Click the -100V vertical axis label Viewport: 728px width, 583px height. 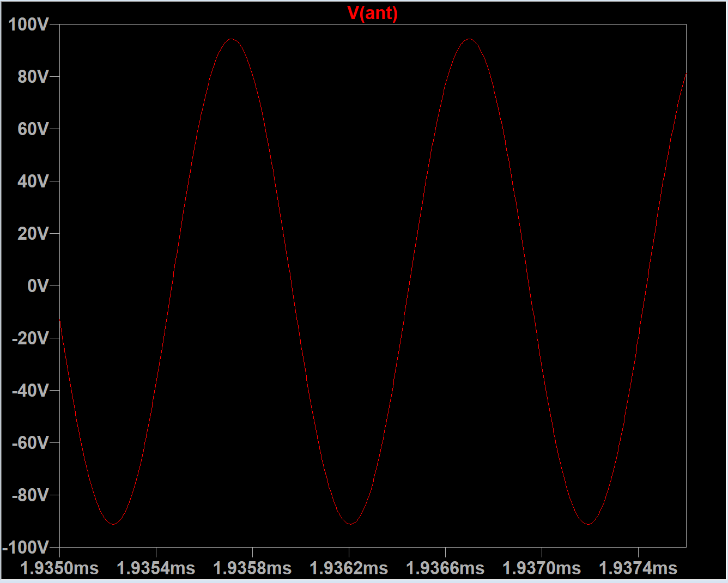tap(26, 547)
